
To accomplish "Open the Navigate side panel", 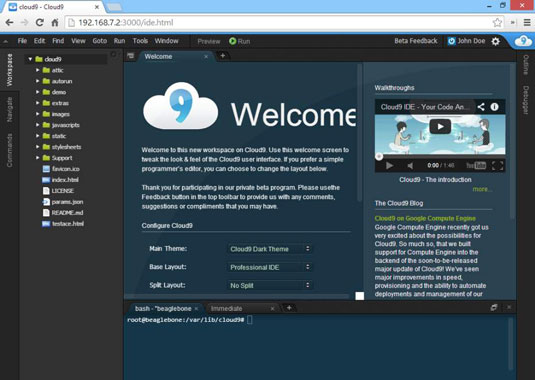I will [9, 109].
